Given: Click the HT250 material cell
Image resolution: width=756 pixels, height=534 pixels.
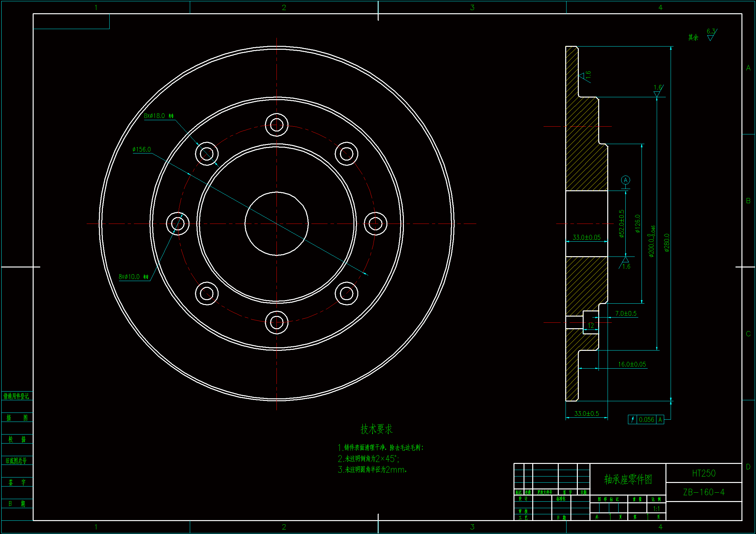Looking at the screenshot, I should [x=704, y=473].
